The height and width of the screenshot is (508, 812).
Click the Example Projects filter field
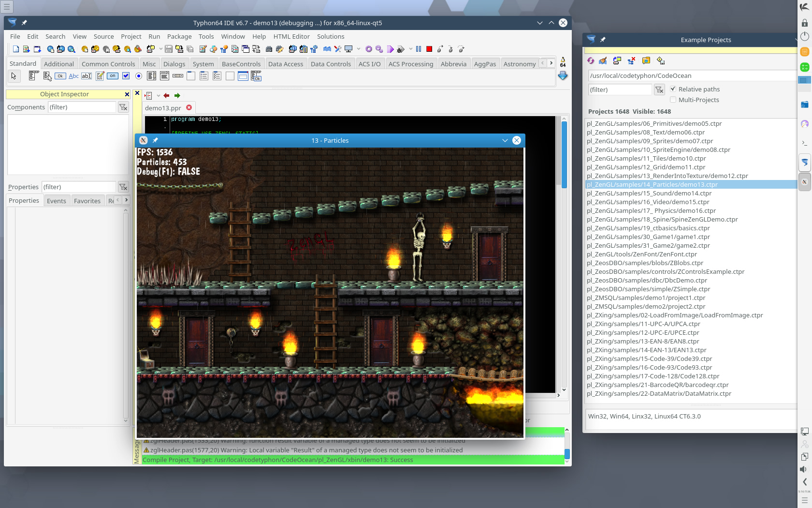[x=620, y=90]
